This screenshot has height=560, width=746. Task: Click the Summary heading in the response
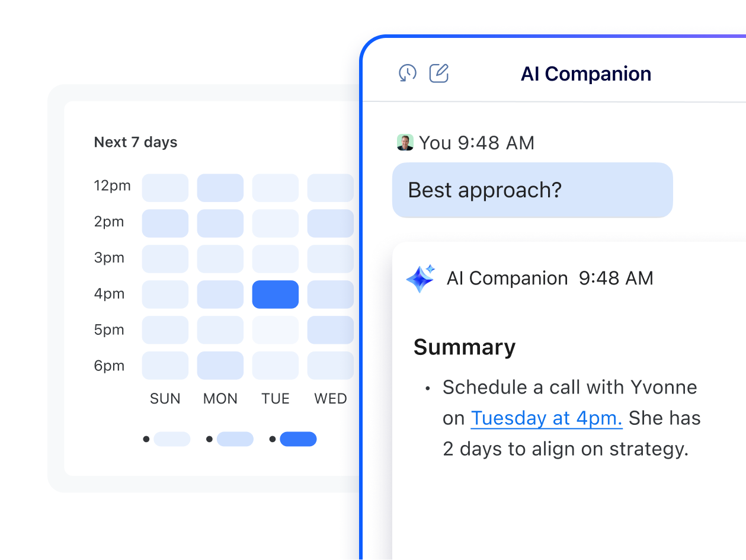[x=465, y=347]
